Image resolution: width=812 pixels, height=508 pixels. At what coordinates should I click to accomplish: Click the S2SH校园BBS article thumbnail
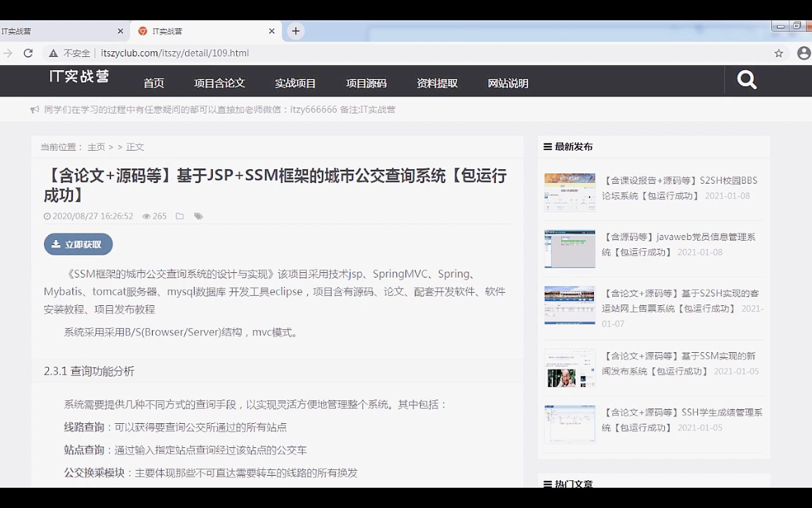click(570, 192)
